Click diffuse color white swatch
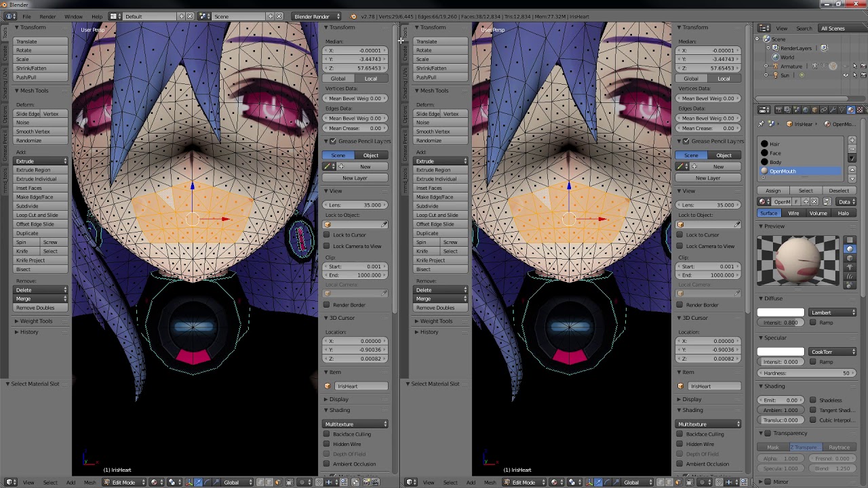Viewport: 868px width, 488px height. pos(781,312)
